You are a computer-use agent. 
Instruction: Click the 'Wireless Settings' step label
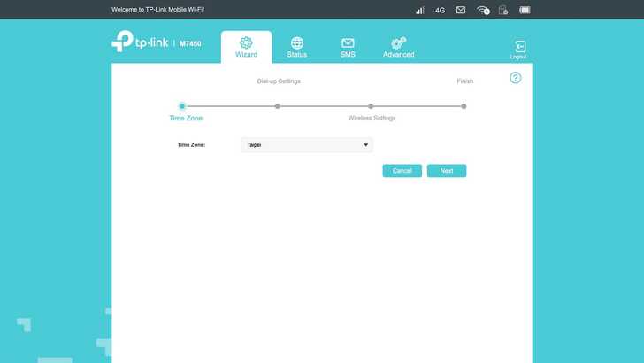[372, 118]
